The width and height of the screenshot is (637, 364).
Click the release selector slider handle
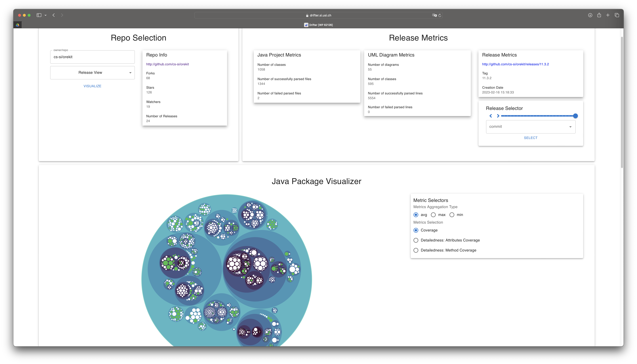(575, 116)
